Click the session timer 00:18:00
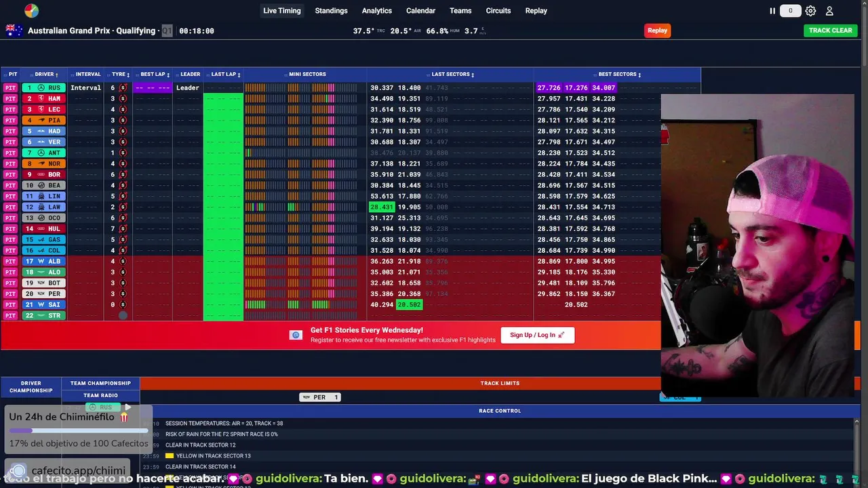 (197, 30)
